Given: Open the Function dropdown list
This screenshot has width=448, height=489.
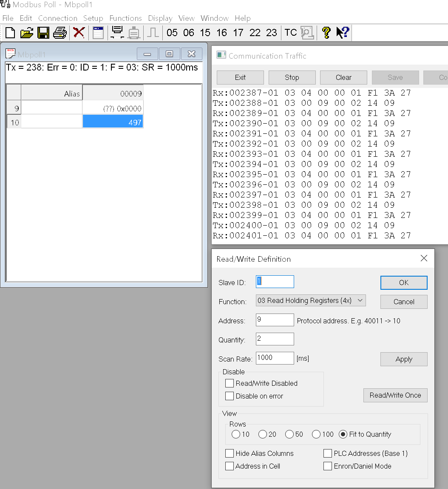Looking at the screenshot, I should pyautogui.click(x=311, y=300).
